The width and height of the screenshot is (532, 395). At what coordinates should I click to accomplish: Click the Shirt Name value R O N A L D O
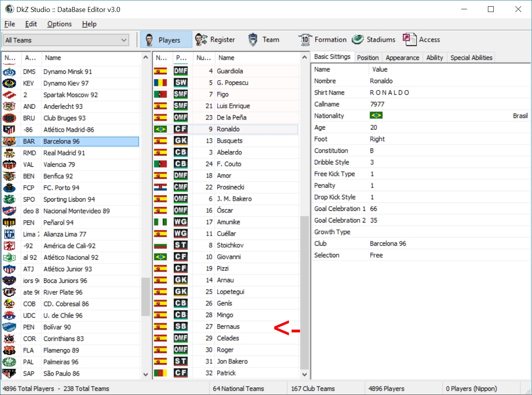(389, 92)
